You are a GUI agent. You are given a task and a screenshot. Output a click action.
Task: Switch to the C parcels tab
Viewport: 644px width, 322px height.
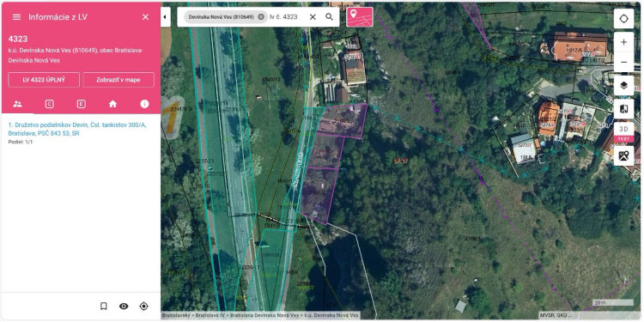(49, 104)
